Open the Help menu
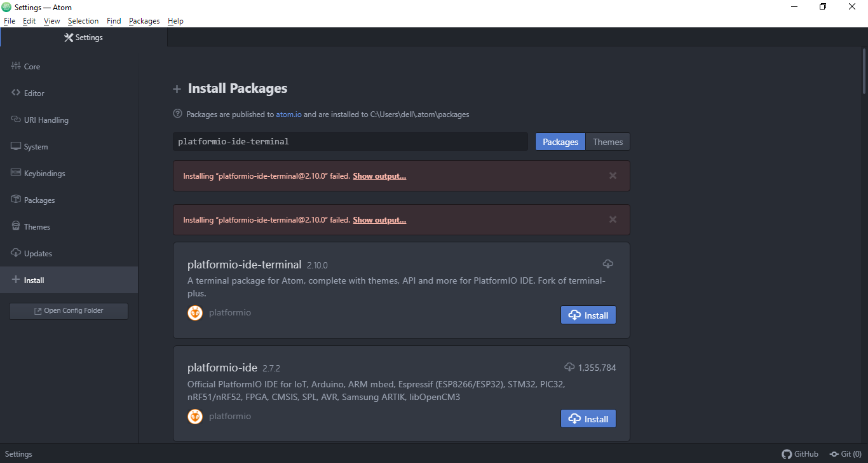The width and height of the screenshot is (868, 463). (175, 20)
